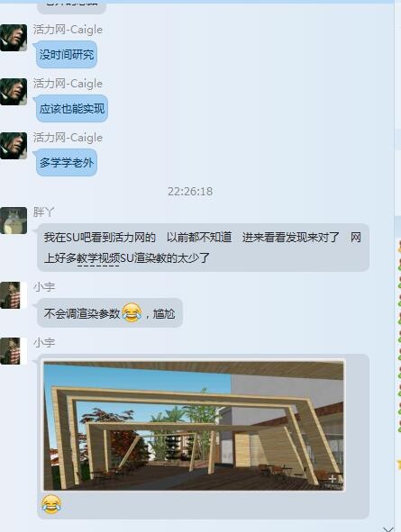Open Caigle's avatar beside 多学学老外 message
Screen dimensions: 401x532
click(14, 146)
